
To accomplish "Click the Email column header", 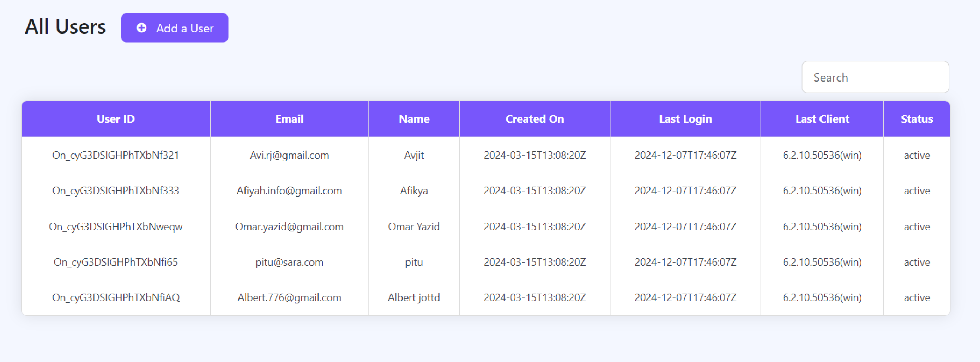I will click(x=289, y=119).
